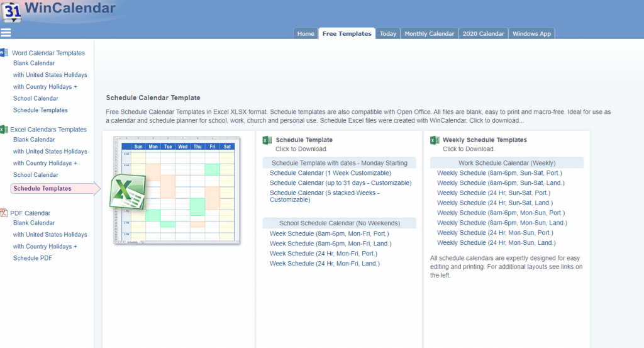Click Excel icon next to Schedule Template heading
644x348 pixels.
267,140
